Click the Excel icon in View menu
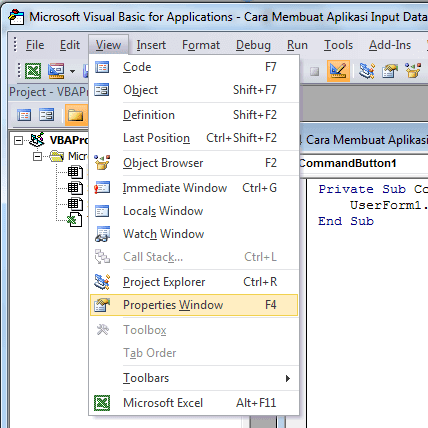The height and width of the screenshot is (428, 428). click(102, 403)
